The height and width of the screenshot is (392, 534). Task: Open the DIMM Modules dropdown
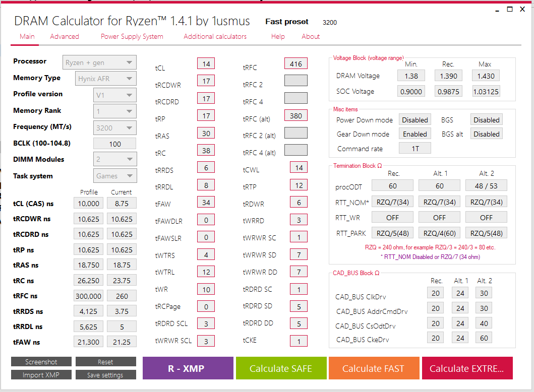pos(115,159)
